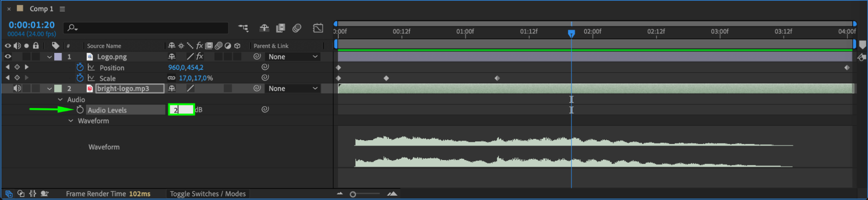This screenshot has height=200, width=868.
Task: Open the composition mini-flowchart
Action: pyautogui.click(x=243, y=28)
